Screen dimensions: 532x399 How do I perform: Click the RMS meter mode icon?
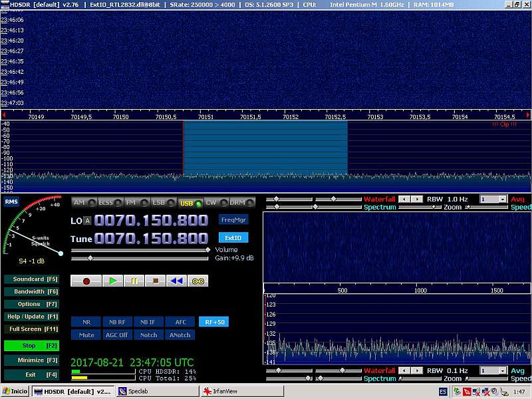pyautogui.click(x=11, y=201)
